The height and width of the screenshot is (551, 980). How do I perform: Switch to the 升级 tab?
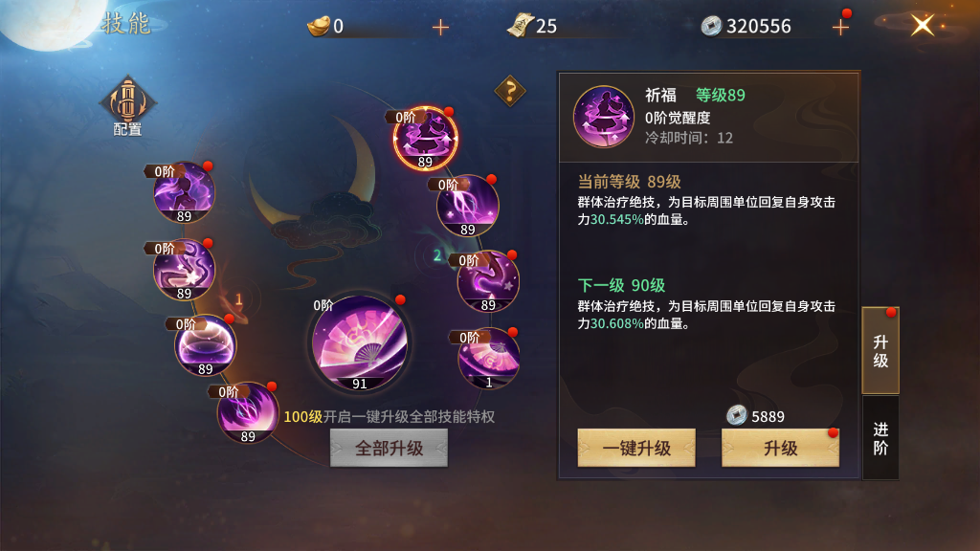[x=880, y=351]
